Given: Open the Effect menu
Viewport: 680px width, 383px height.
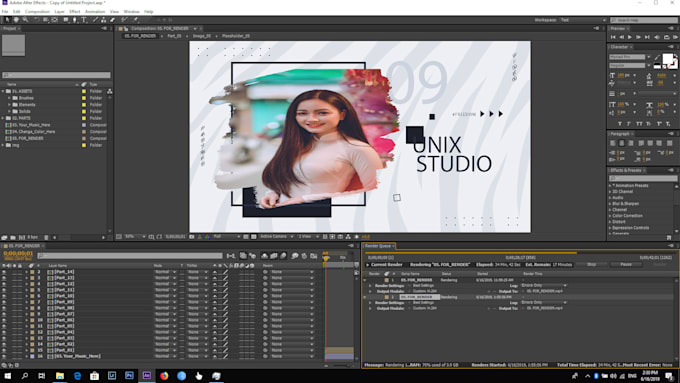Looking at the screenshot, I should (x=75, y=11).
